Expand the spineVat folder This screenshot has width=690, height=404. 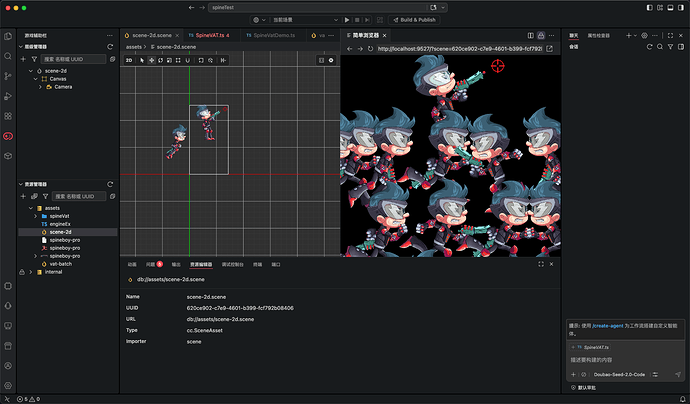pos(36,216)
